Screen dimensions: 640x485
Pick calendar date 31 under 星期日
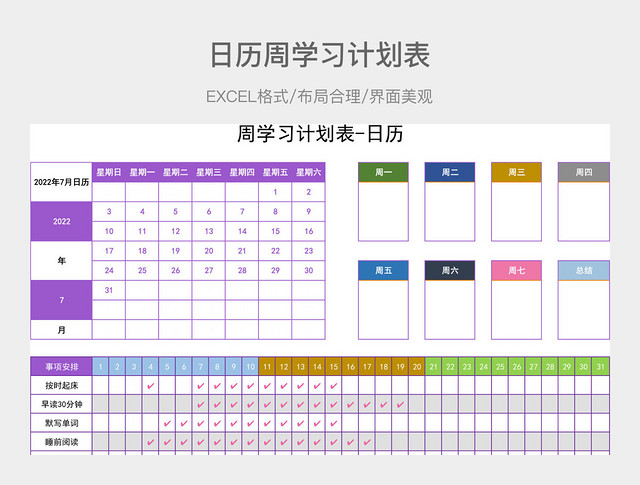(x=109, y=290)
